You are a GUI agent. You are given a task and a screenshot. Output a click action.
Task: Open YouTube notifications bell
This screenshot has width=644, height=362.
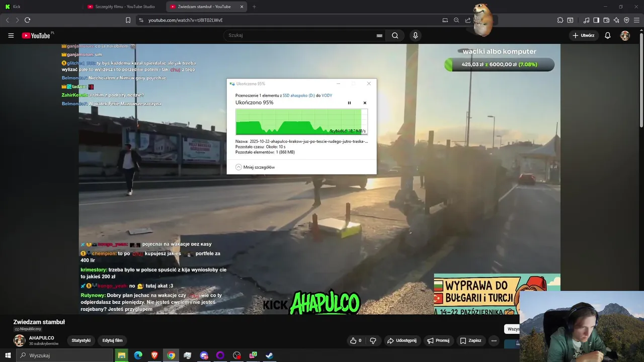(608, 35)
